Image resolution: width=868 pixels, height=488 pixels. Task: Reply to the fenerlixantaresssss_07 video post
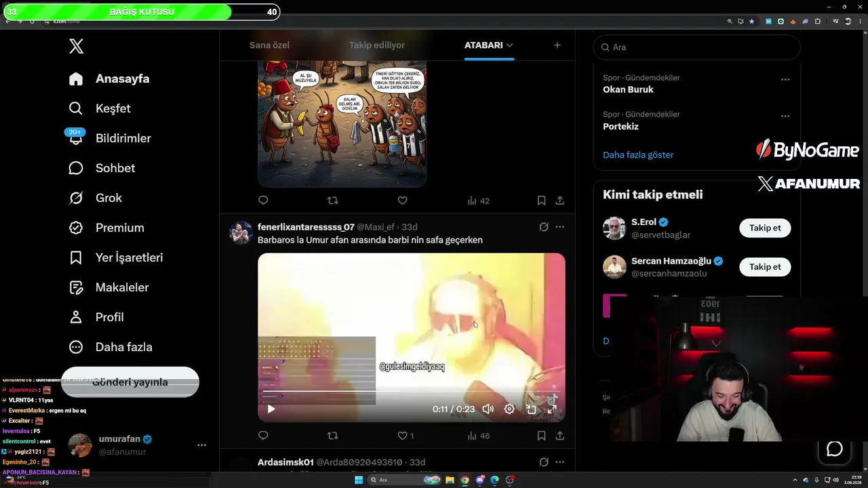tap(263, 436)
